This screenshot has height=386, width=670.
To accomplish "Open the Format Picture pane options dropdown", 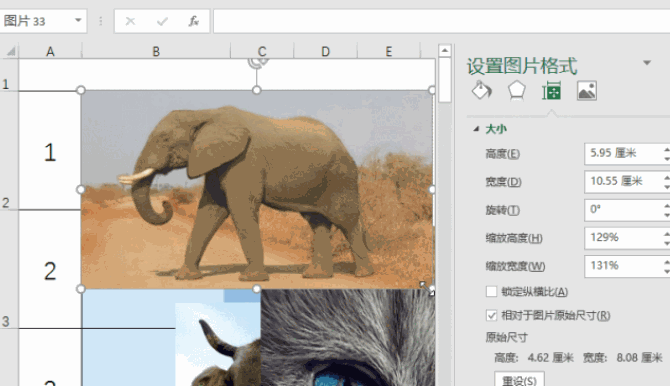I will [647, 63].
